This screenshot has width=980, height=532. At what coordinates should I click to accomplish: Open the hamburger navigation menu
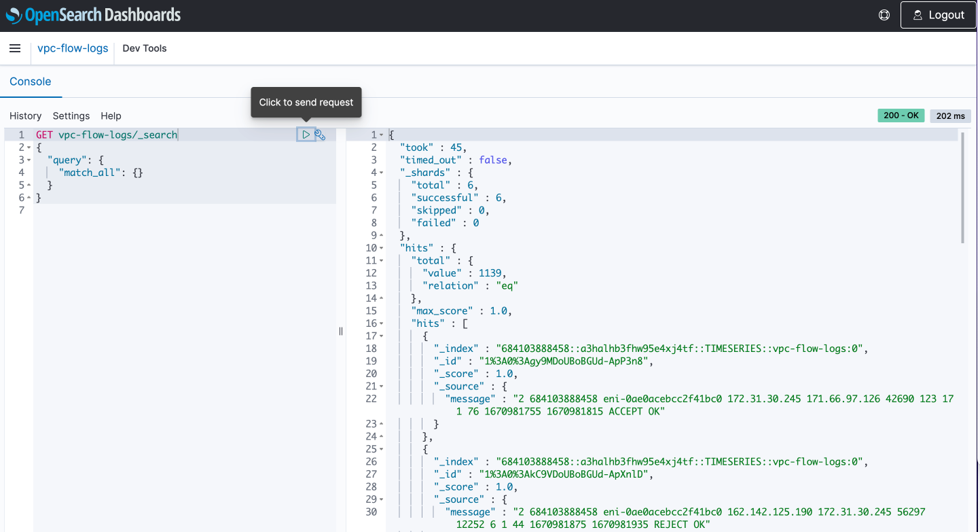[x=15, y=48]
